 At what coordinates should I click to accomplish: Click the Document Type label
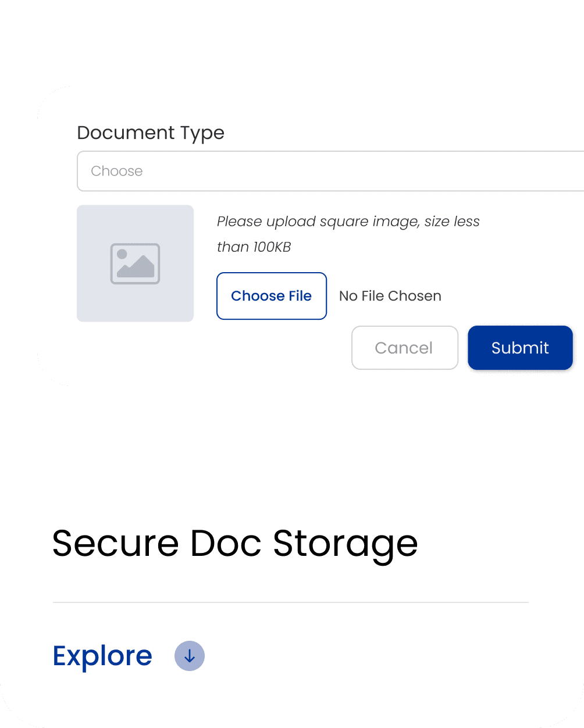(x=151, y=133)
